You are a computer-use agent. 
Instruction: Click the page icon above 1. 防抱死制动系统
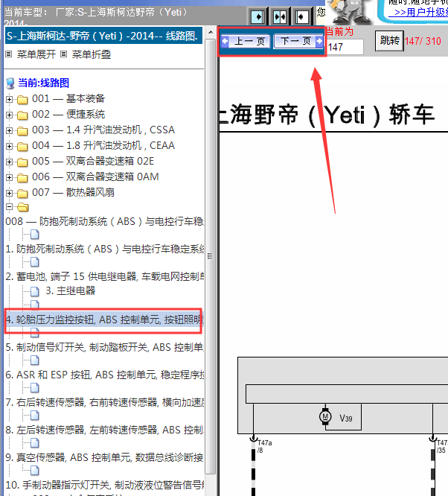35,235
